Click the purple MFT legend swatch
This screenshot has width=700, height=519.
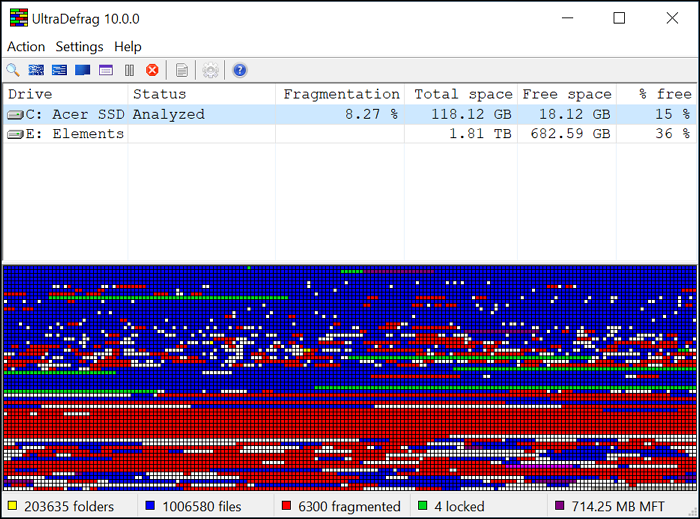pos(559,506)
